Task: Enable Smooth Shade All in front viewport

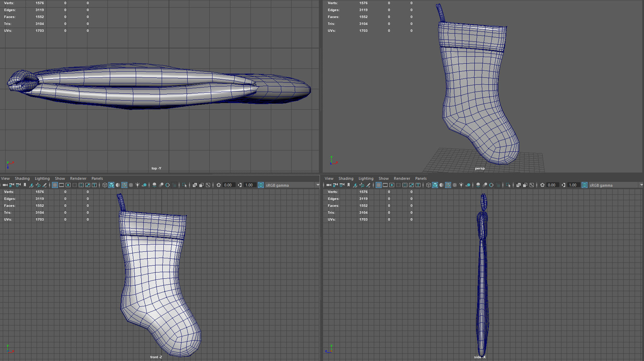Action: pyautogui.click(x=111, y=185)
